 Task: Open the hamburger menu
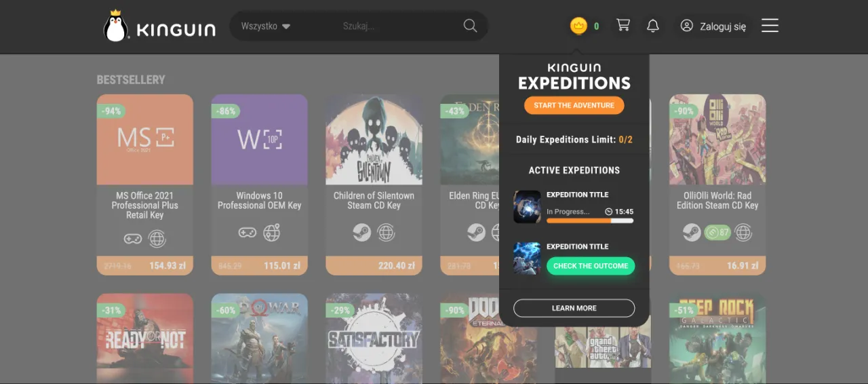click(770, 26)
